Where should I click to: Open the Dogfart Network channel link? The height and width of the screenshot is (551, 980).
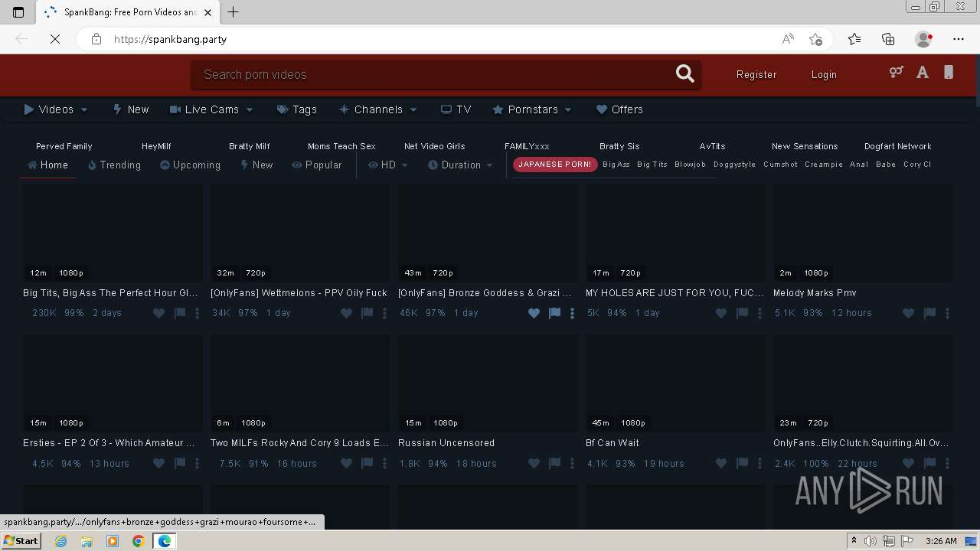click(898, 146)
